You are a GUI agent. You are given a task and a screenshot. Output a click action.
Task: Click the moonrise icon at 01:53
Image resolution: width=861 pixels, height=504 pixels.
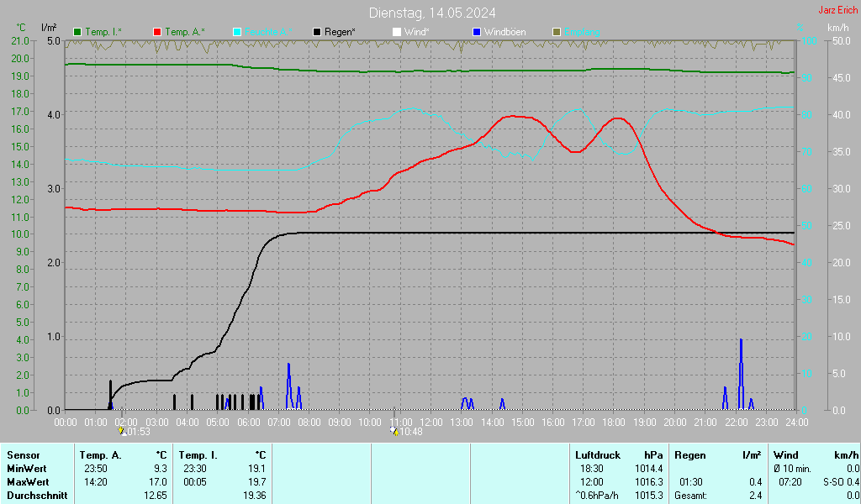pos(123,431)
